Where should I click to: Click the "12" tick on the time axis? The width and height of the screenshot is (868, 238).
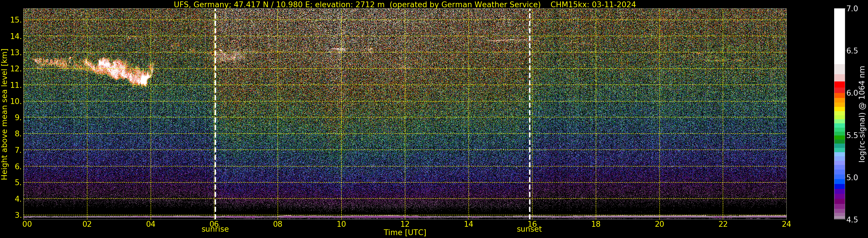(405, 224)
